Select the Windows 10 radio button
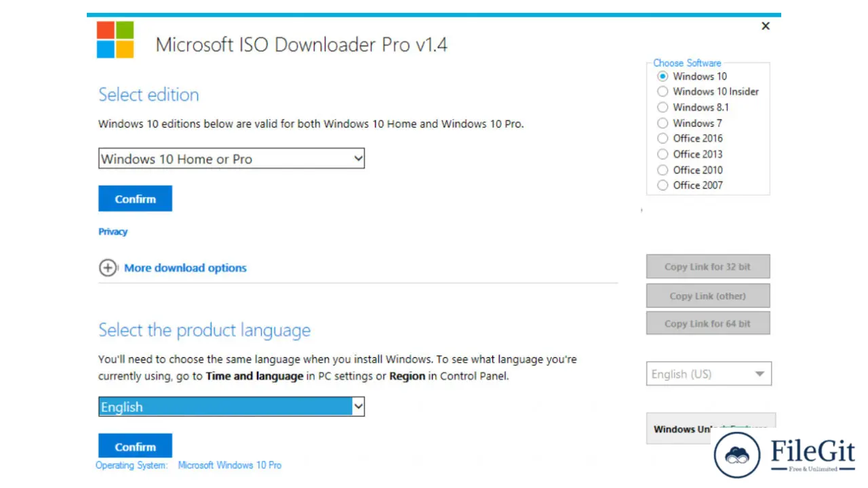The height and width of the screenshot is (488, 868). pos(663,76)
